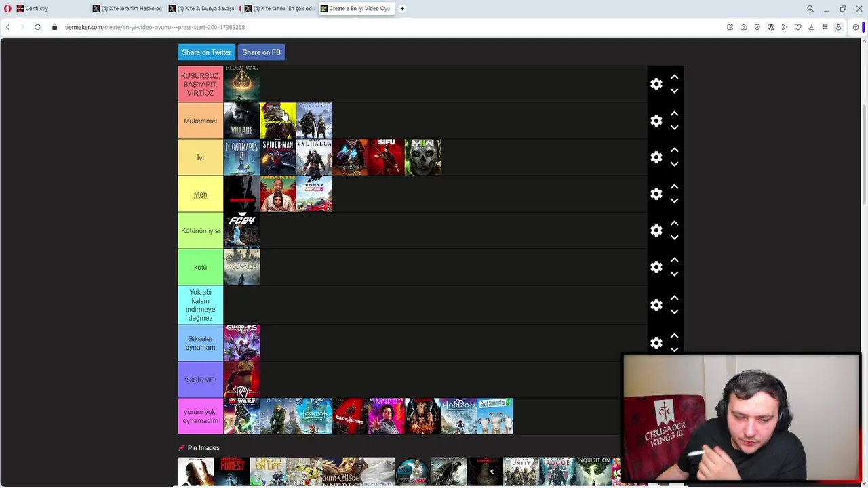868x488 pixels.
Task: Open settings gear for 'Sikseler oynamam' tier
Action: [x=656, y=343]
